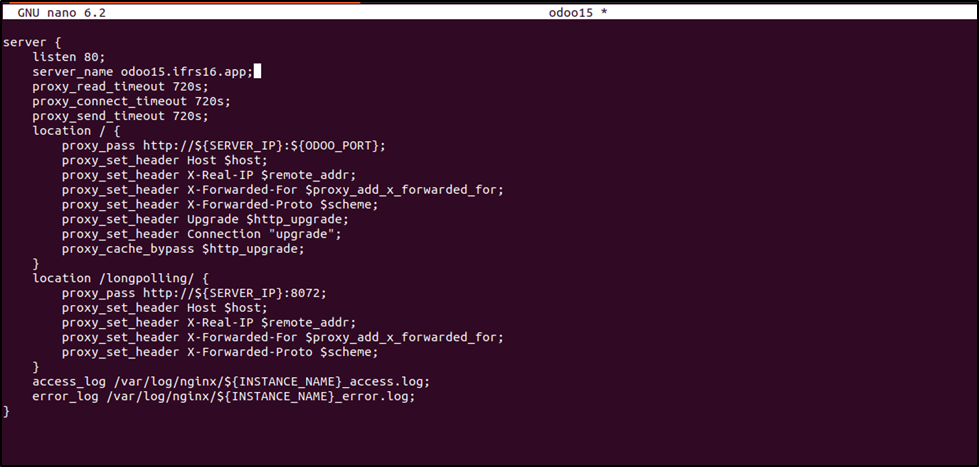Click the block cursor after server_name line
979x467 pixels.
[x=257, y=72]
